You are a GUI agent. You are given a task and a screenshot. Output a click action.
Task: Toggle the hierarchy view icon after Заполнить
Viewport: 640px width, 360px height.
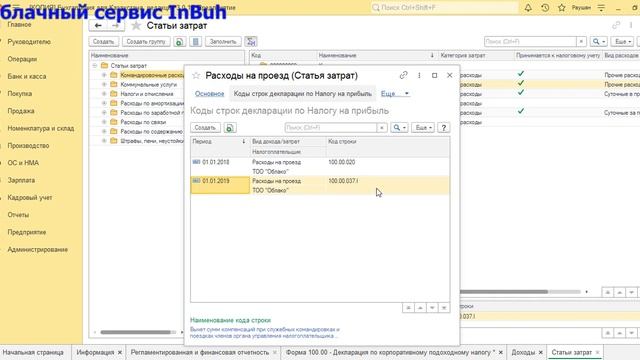pos(251,42)
